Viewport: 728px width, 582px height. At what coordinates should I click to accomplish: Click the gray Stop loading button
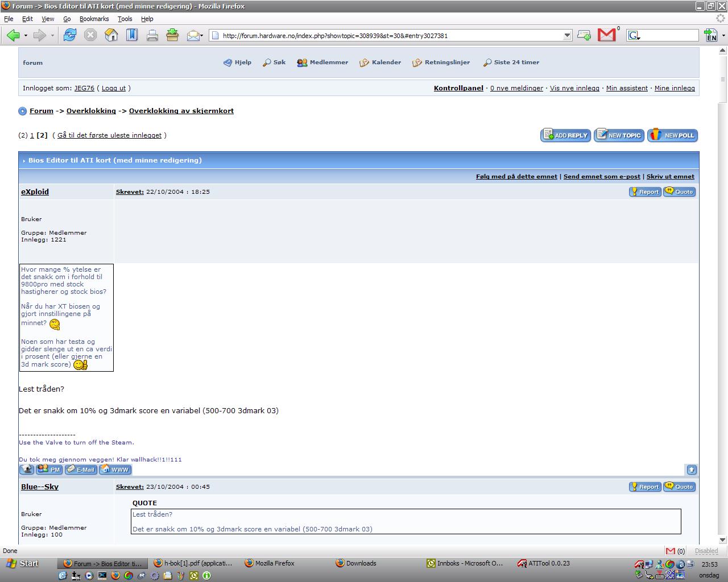click(90, 35)
